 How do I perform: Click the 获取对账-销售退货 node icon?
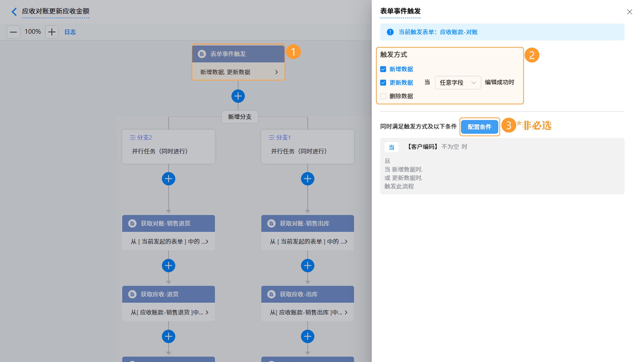click(132, 223)
